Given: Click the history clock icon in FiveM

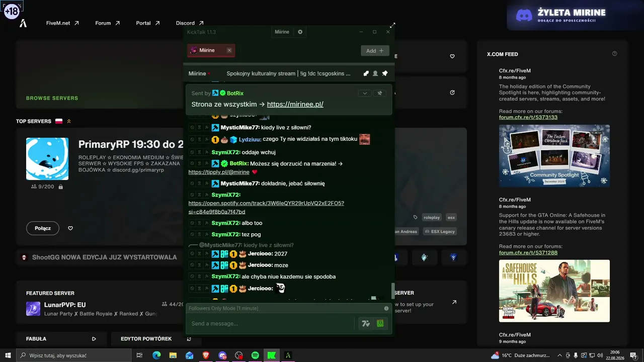Looking at the screenshot, I should click(x=452, y=93).
